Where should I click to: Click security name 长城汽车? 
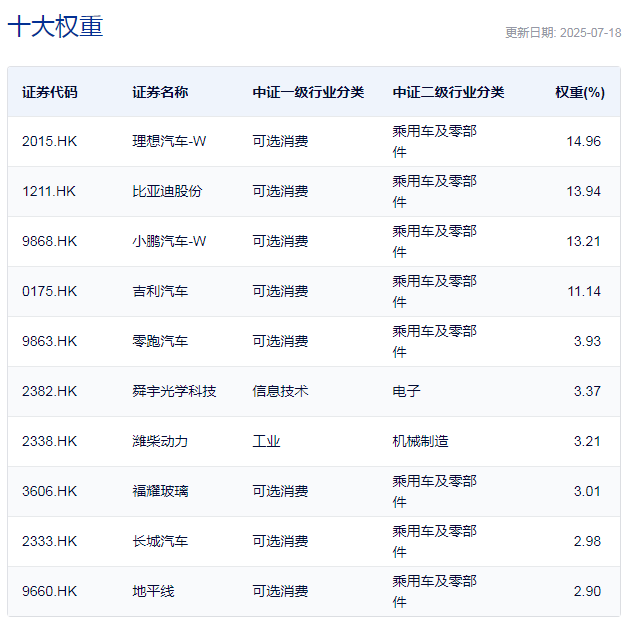tap(160, 541)
